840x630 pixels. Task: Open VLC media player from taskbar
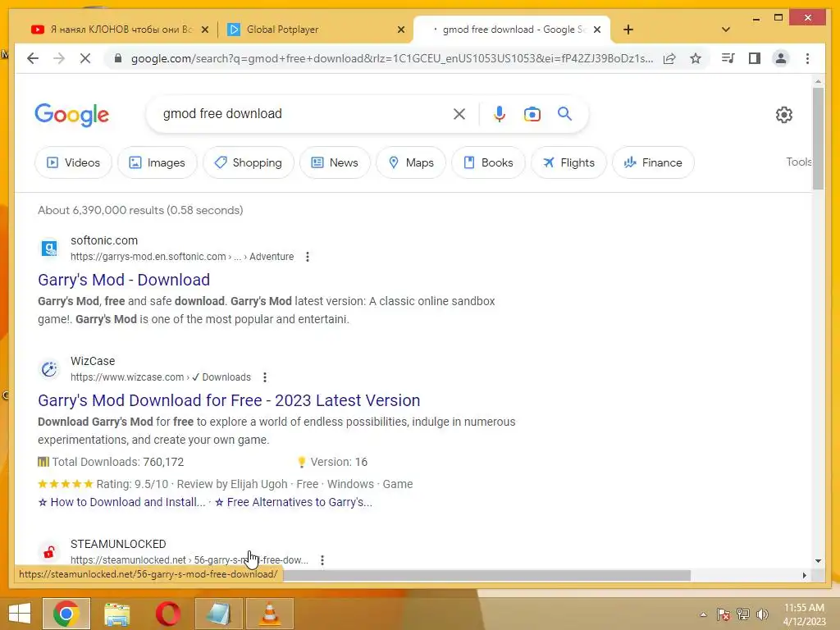[x=270, y=614]
